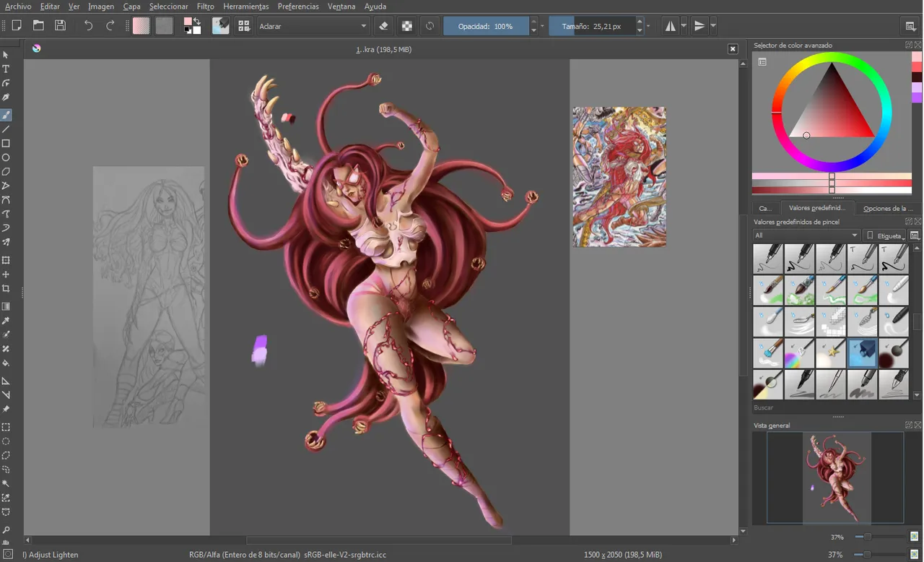Select the Measure tool
Image resolution: width=924 pixels, height=562 pixels.
pos(6,395)
